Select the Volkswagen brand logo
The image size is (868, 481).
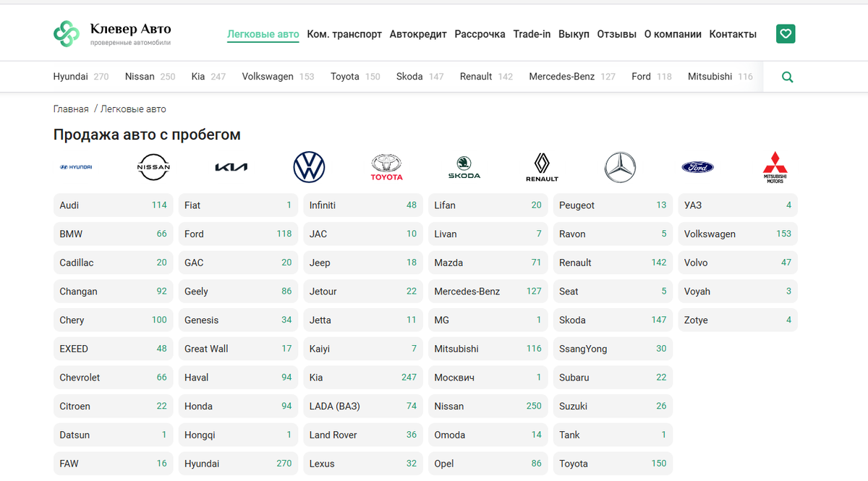309,167
